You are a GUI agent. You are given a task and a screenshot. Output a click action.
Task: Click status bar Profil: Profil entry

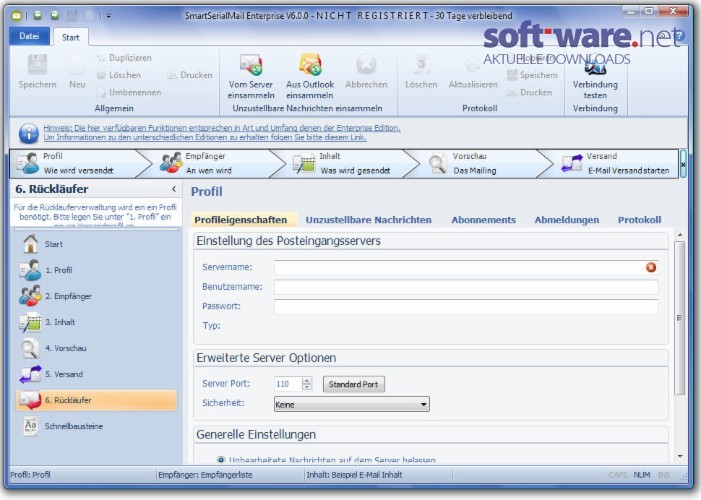click(x=30, y=475)
